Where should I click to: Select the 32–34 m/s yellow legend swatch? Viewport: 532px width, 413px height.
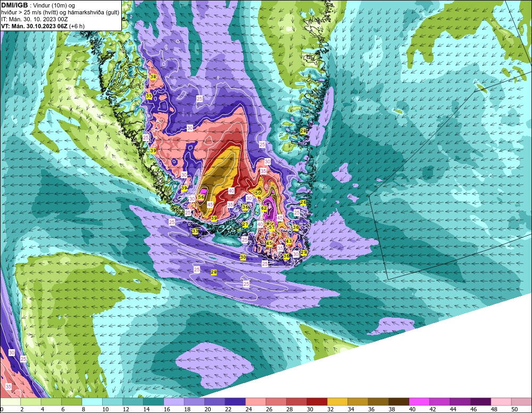338,402
